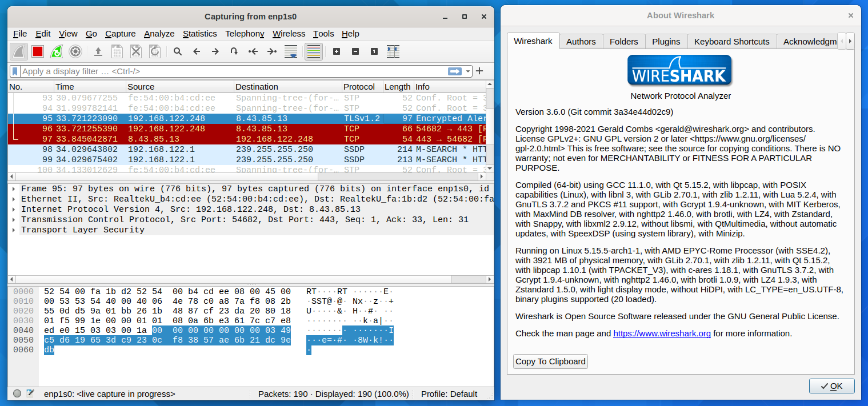The image size is (868, 406).
Task: Open the display filter history dropdown
Action: 469,71
